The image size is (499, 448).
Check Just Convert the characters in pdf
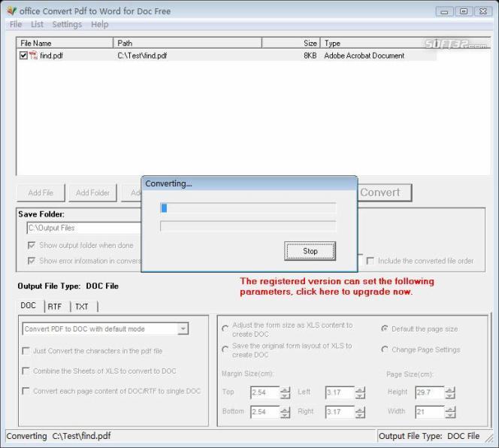click(26, 350)
